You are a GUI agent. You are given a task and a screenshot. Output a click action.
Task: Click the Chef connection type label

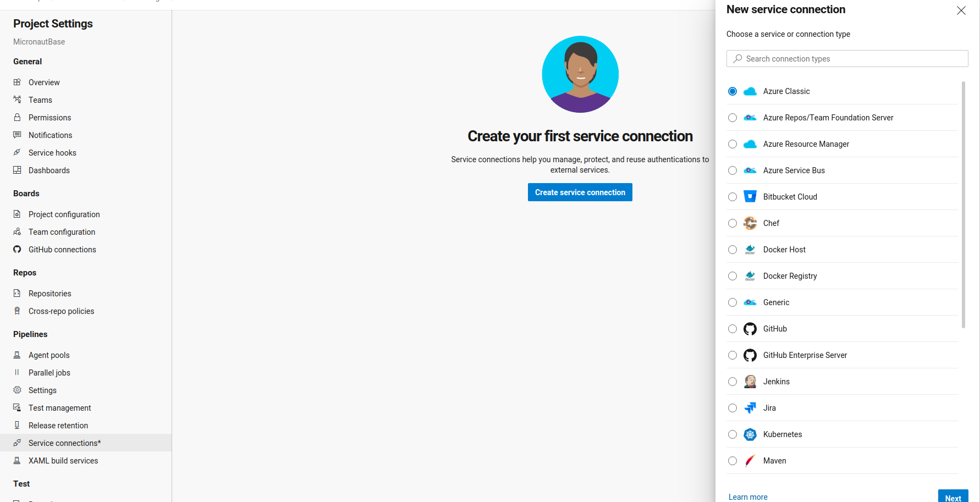click(771, 223)
